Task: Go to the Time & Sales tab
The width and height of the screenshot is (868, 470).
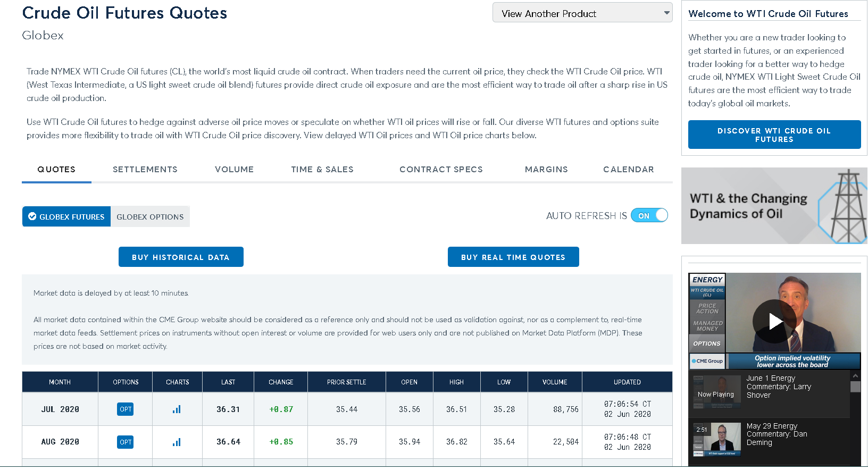Action: coord(322,170)
